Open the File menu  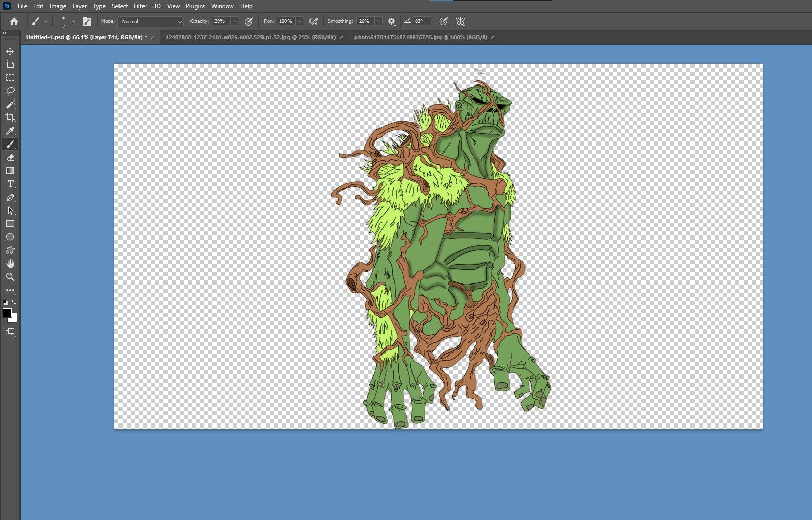[x=22, y=6]
